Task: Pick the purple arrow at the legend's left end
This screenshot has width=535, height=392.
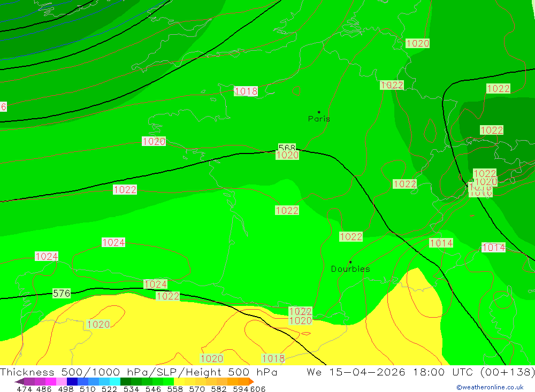Action: click(19, 381)
